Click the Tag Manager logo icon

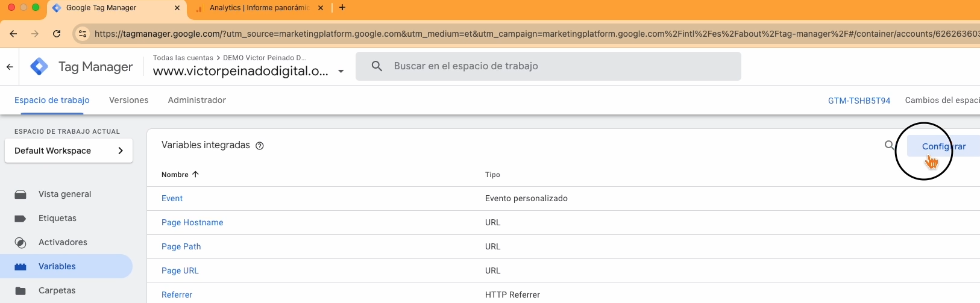point(39,66)
